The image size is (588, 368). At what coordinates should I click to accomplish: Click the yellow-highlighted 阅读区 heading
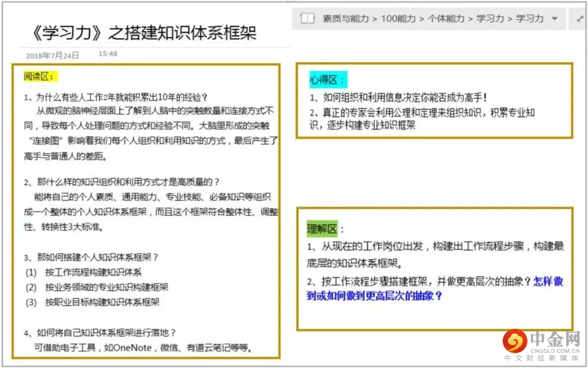pos(41,77)
